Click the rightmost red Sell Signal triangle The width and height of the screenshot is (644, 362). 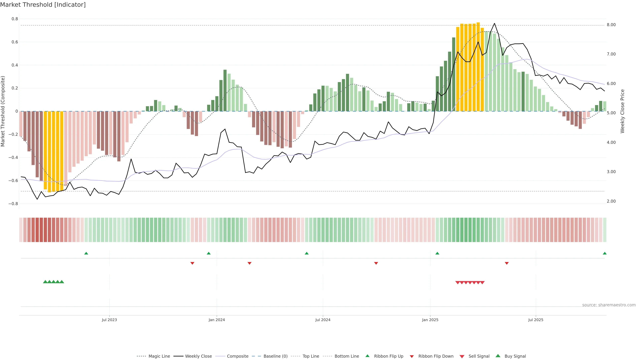tap(482, 283)
